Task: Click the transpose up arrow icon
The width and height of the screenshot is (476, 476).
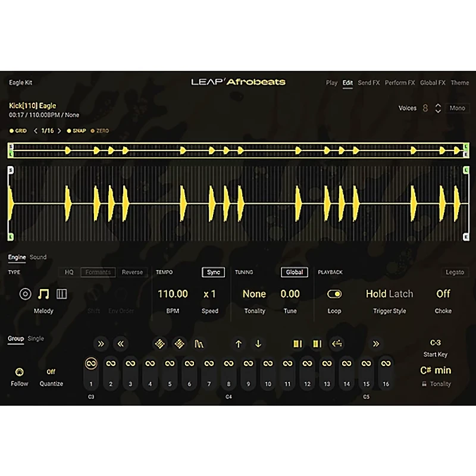Action: click(x=239, y=343)
